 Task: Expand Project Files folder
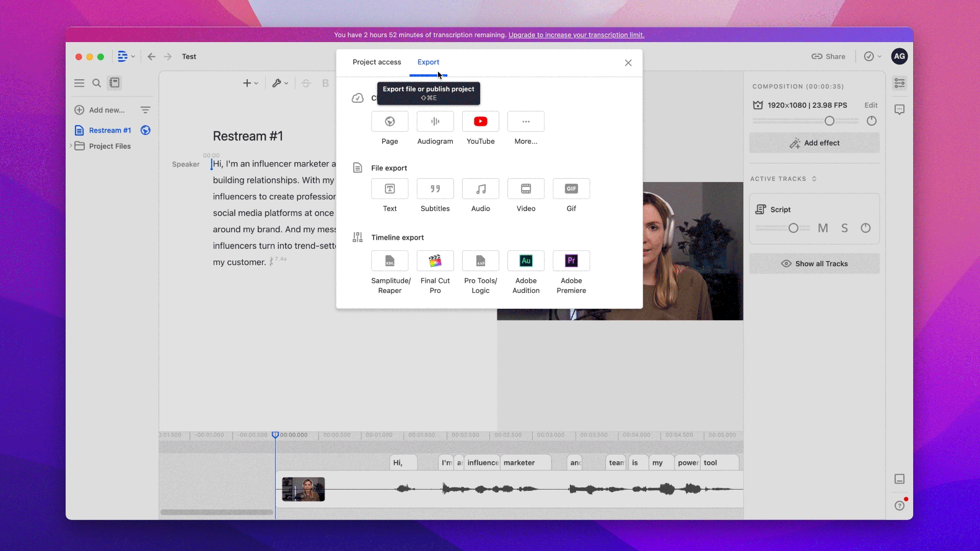coord(71,146)
